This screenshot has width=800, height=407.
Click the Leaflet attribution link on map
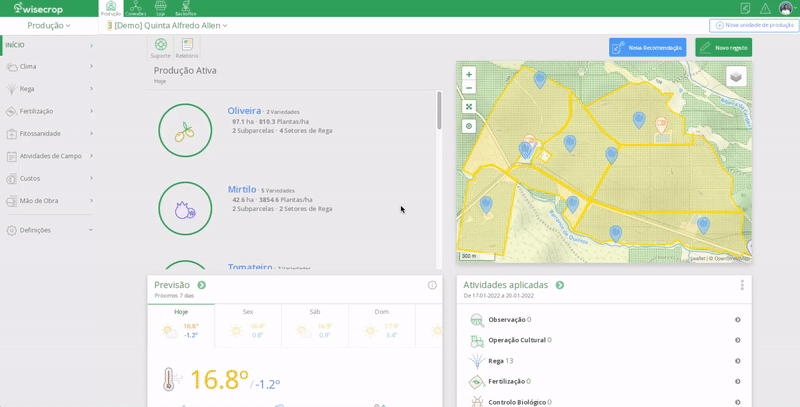[x=698, y=259]
